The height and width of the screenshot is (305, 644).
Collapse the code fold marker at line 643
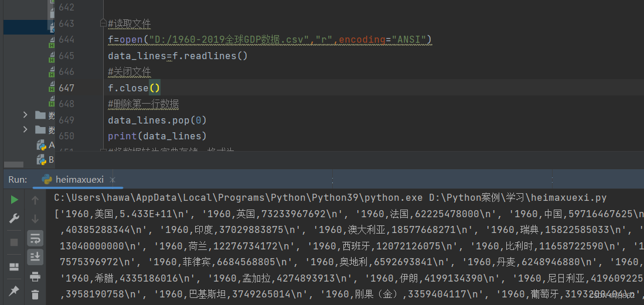tap(103, 24)
